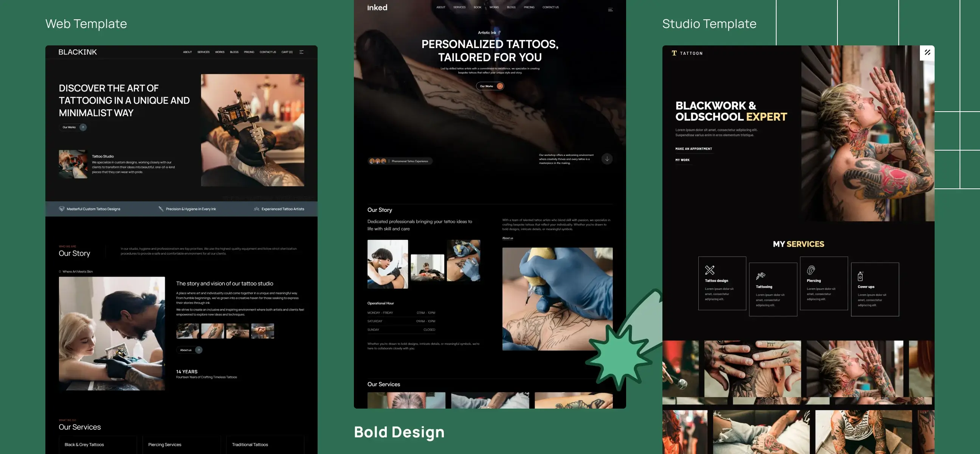The image size is (980, 454).
Task: Select the Piercing Services card
Action: click(165, 445)
